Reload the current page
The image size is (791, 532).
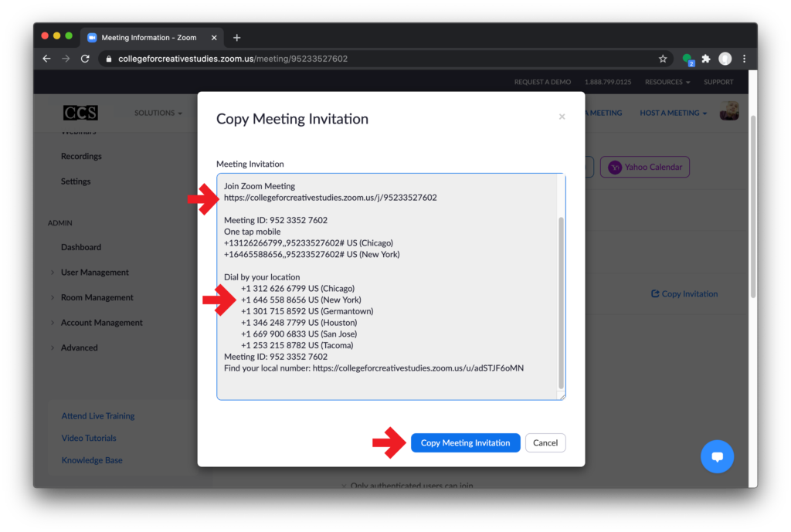point(85,58)
